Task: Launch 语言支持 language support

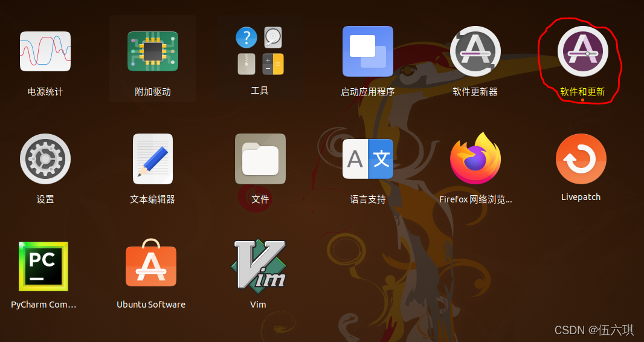Action: pos(368,159)
